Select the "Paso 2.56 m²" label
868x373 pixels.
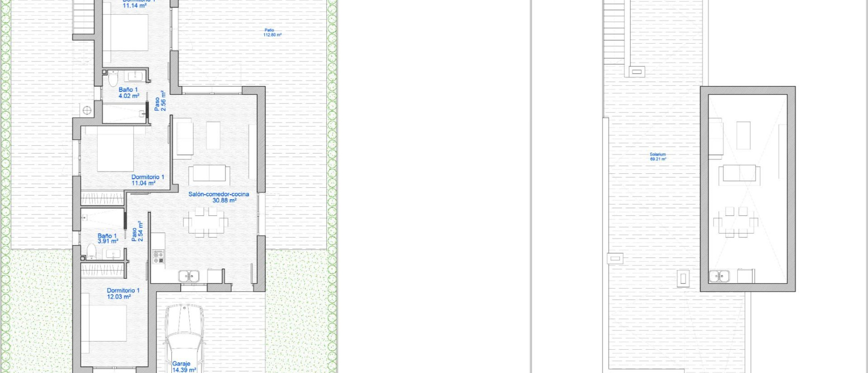coord(160,101)
